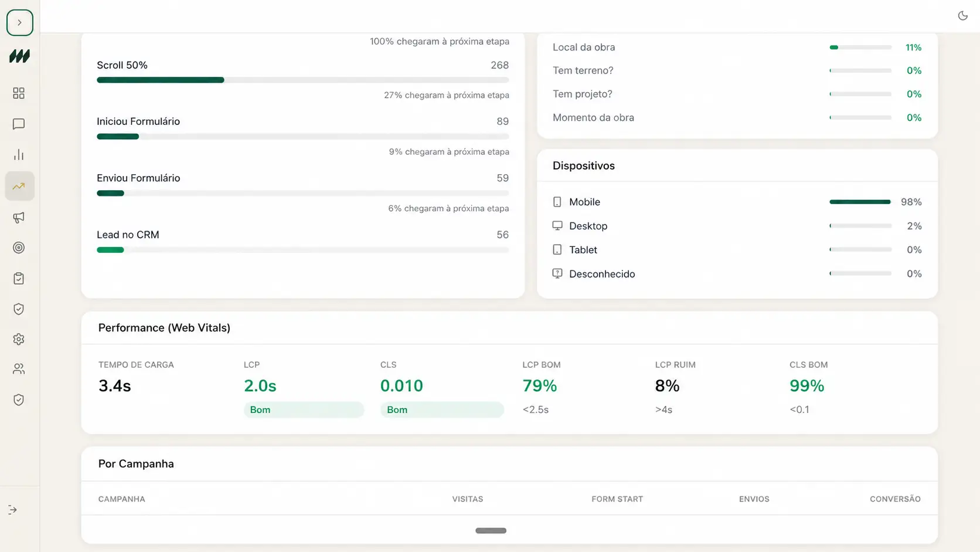The width and height of the screenshot is (980, 552).
Task: Sort by the ENVIOS column header
Action: coord(754,499)
